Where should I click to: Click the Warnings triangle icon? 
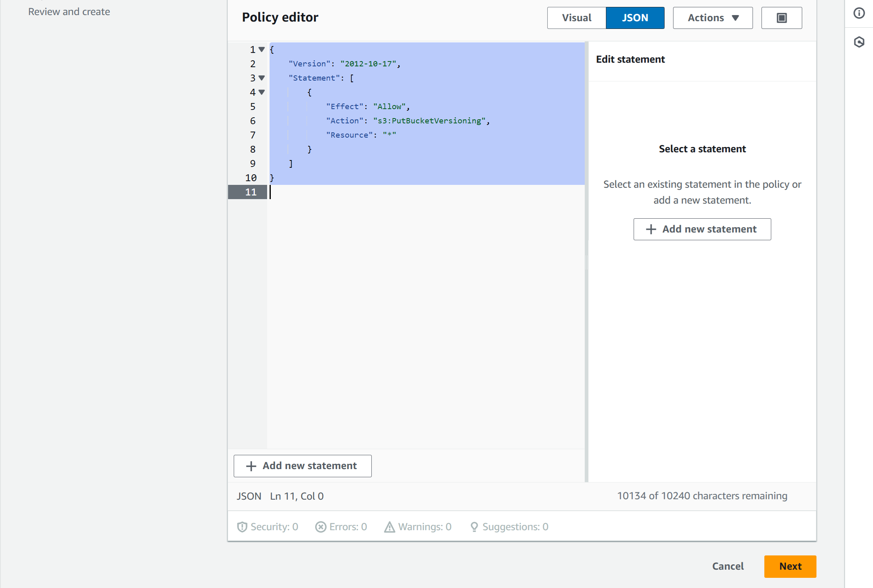[x=389, y=527]
